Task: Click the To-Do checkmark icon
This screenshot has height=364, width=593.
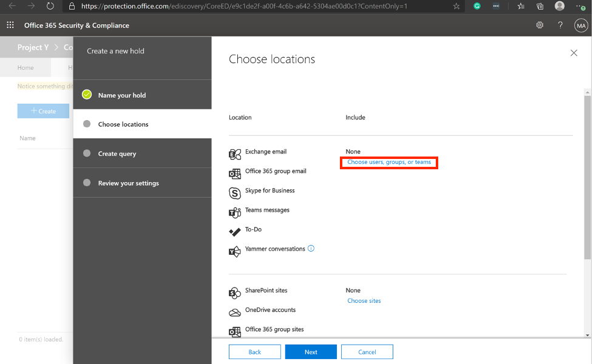Action: pyautogui.click(x=235, y=232)
